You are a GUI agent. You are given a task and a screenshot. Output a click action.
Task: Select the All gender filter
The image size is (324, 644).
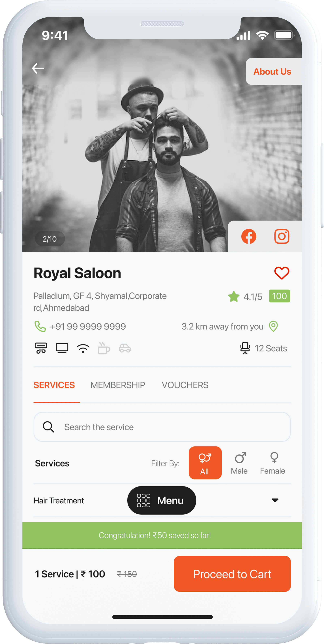[x=205, y=463]
